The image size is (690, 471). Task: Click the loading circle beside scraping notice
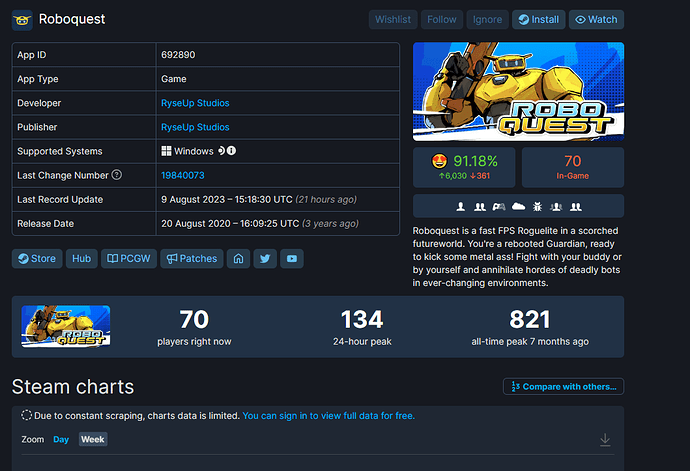tap(26, 415)
